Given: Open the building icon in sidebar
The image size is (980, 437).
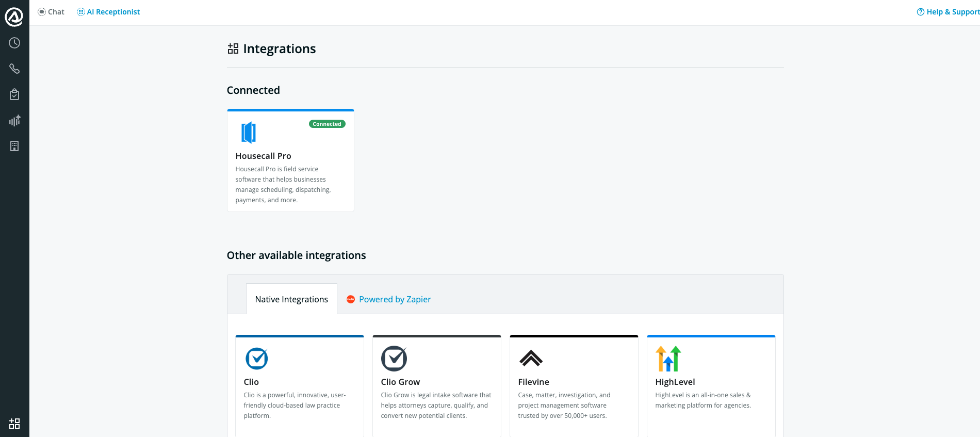Looking at the screenshot, I should point(14,146).
